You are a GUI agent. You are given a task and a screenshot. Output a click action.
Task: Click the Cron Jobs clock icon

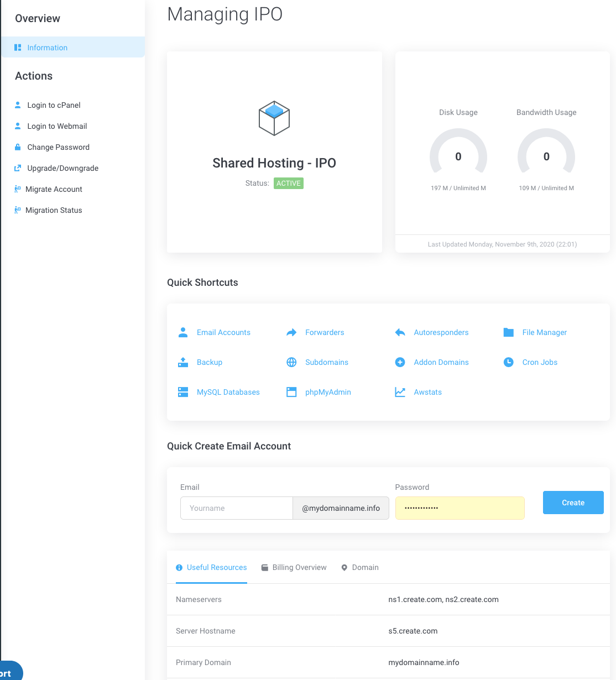point(508,362)
